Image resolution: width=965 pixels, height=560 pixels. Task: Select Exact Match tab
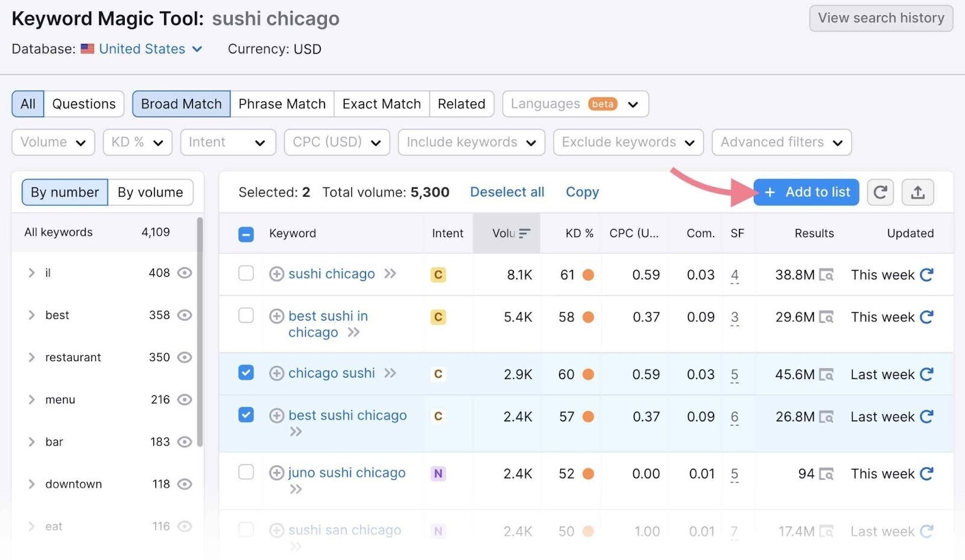coord(382,104)
